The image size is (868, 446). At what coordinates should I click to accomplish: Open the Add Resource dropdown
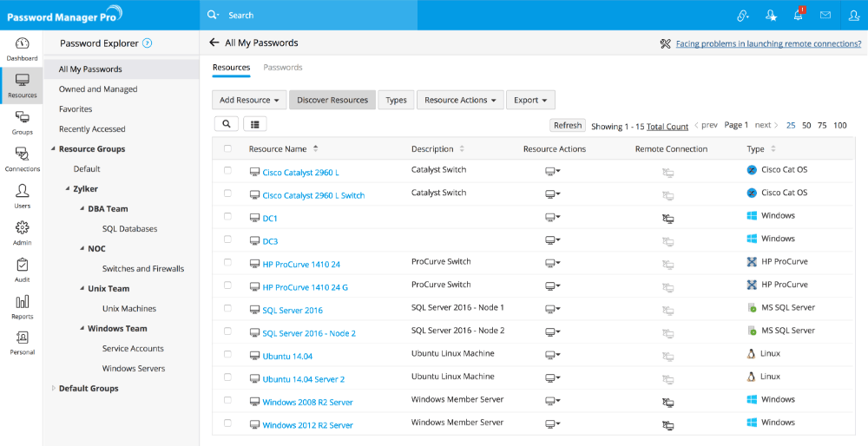pyautogui.click(x=249, y=100)
